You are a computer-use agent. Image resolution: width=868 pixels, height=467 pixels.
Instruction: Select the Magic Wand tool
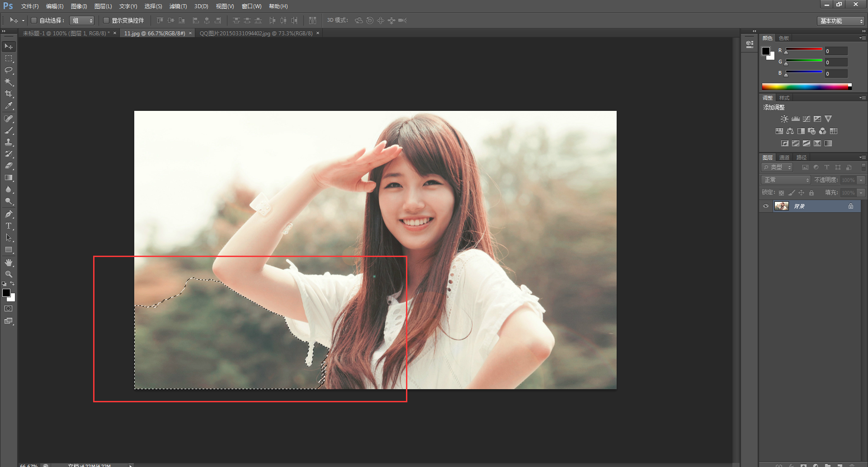9,82
